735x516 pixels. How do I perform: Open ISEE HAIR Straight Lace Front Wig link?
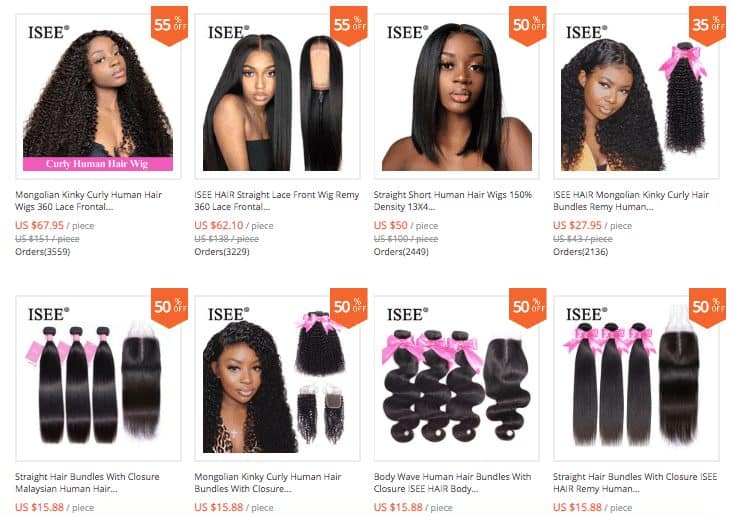[x=277, y=201]
